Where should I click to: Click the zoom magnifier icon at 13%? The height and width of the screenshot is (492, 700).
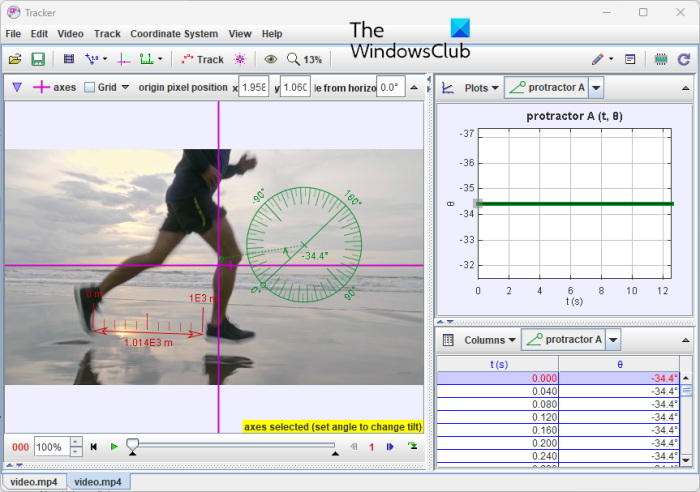[293, 60]
